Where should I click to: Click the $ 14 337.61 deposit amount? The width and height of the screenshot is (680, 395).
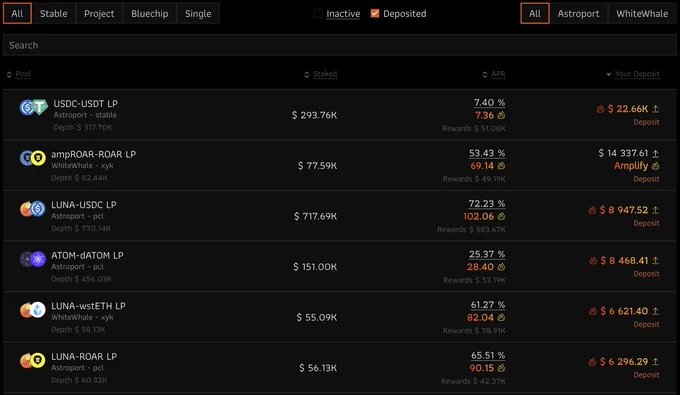(x=623, y=153)
